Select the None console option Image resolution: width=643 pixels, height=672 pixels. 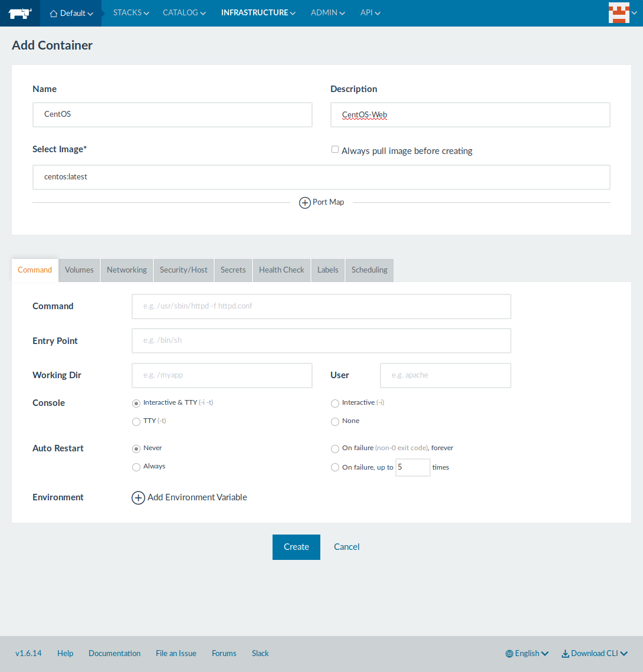335,421
